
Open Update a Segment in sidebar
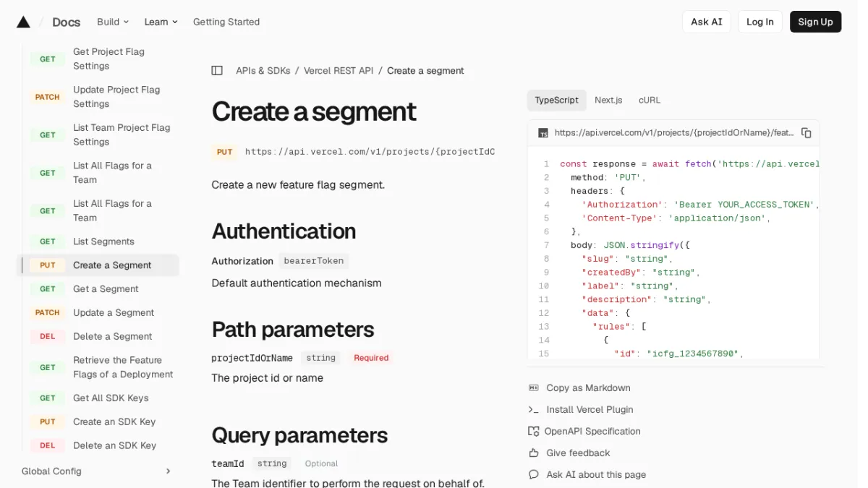tap(98, 313)
